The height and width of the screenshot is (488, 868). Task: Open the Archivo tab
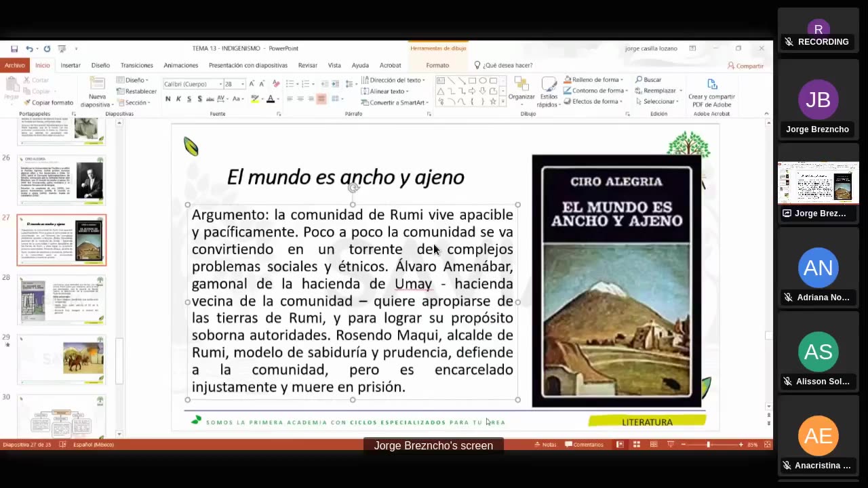click(x=14, y=66)
